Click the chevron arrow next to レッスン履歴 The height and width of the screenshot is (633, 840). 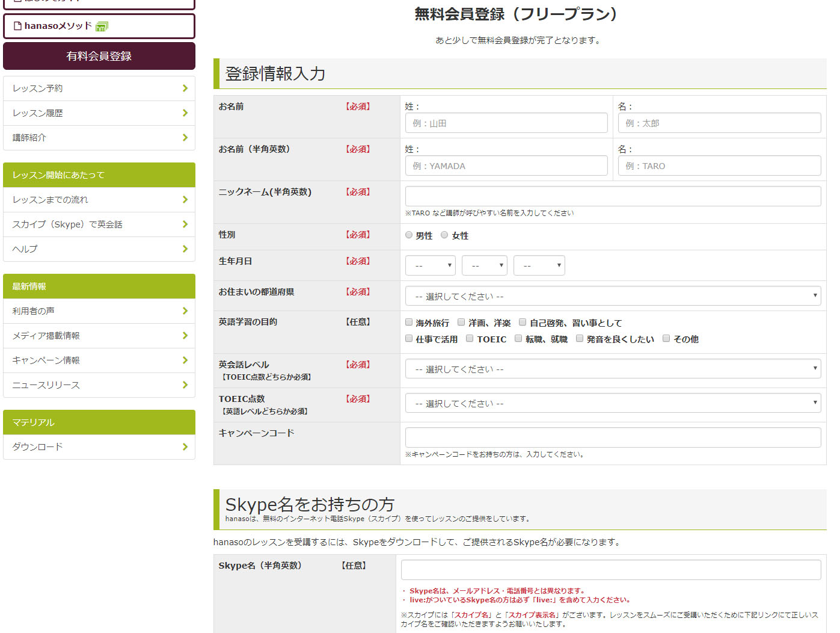(185, 113)
